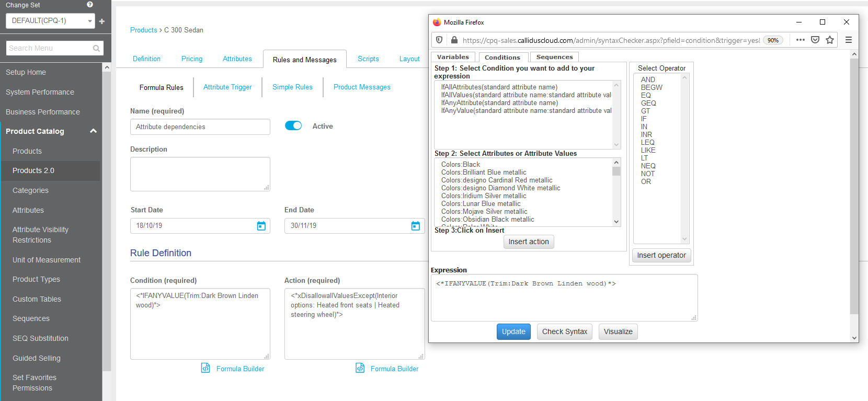Open the Layout tab
This screenshot has width=868, height=401.
tap(409, 59)
